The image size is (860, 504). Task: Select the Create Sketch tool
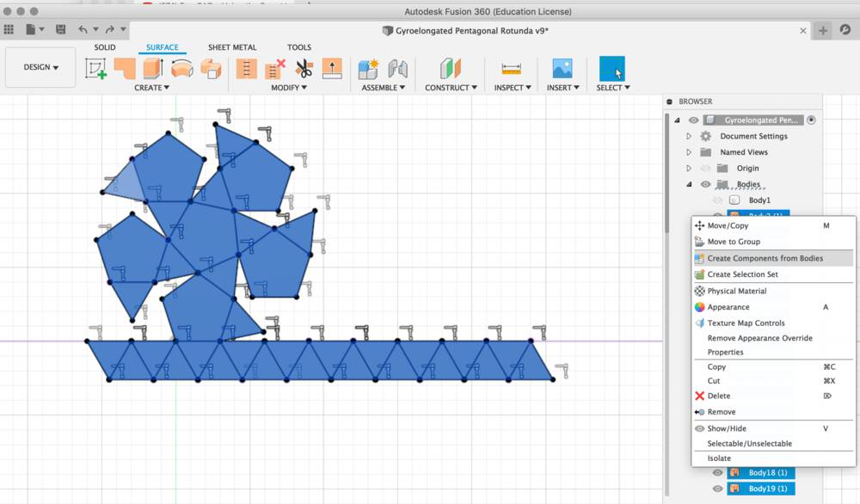[95, 67]
